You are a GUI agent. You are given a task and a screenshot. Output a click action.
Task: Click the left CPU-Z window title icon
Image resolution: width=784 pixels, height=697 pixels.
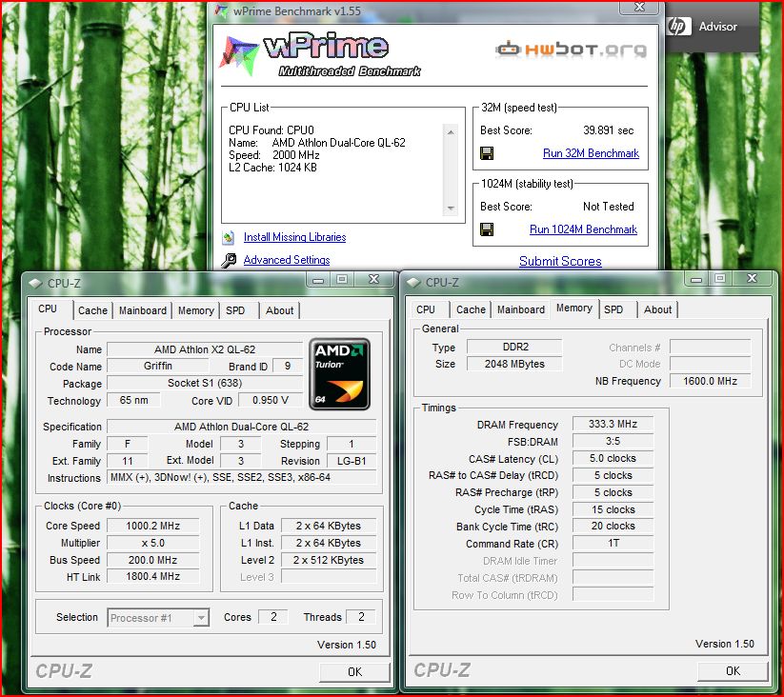(x=35, y=284)
